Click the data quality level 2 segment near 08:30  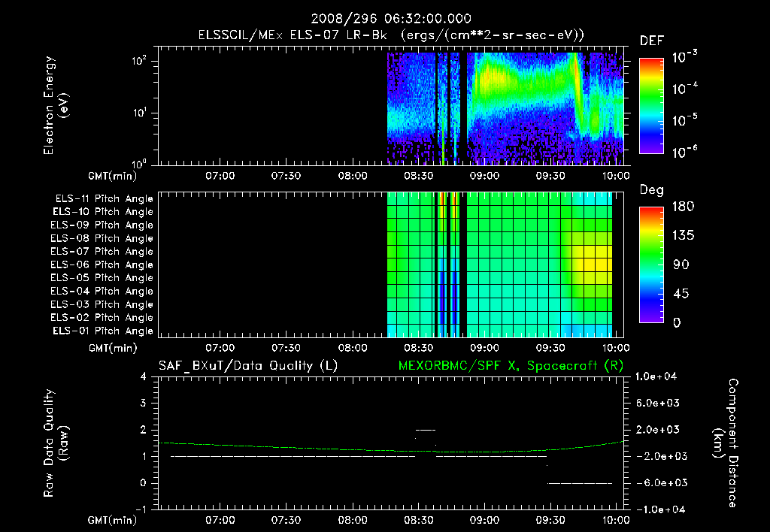pos(426,430)
